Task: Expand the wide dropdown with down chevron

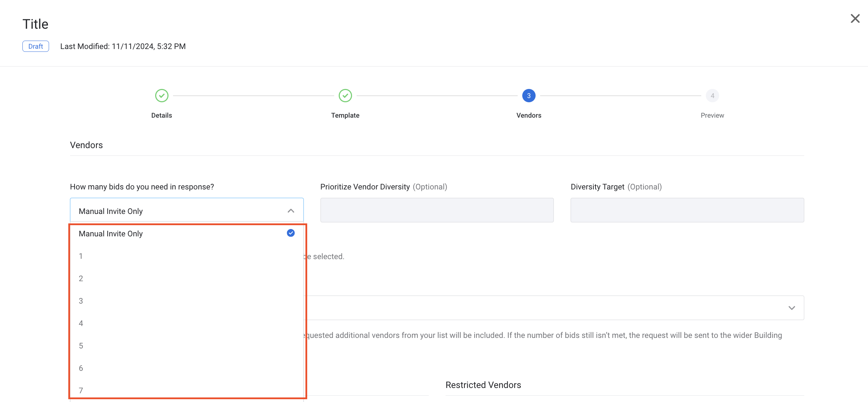Action: (792, 308)
